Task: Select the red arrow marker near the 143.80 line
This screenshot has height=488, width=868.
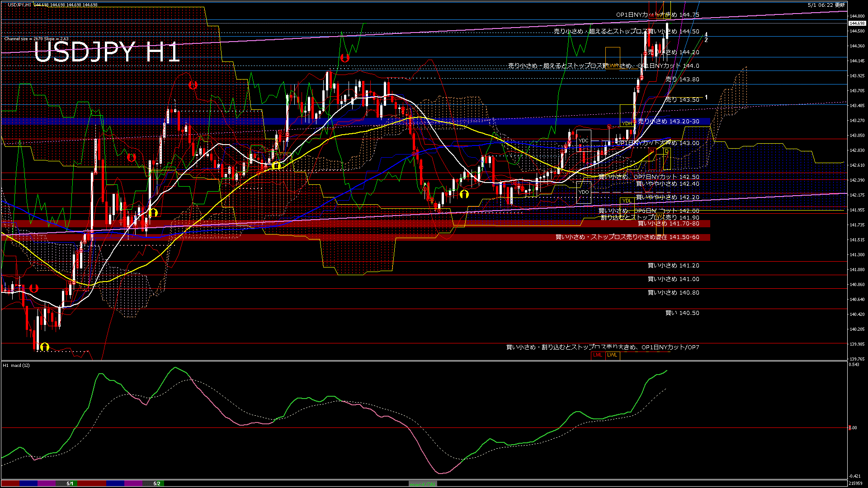Action: tap(193, 85)
